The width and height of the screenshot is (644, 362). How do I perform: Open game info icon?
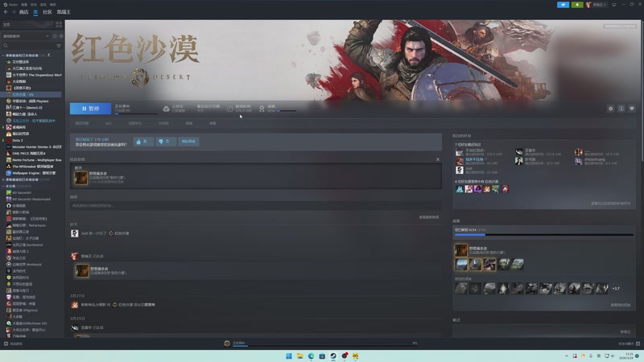[621, 109]
